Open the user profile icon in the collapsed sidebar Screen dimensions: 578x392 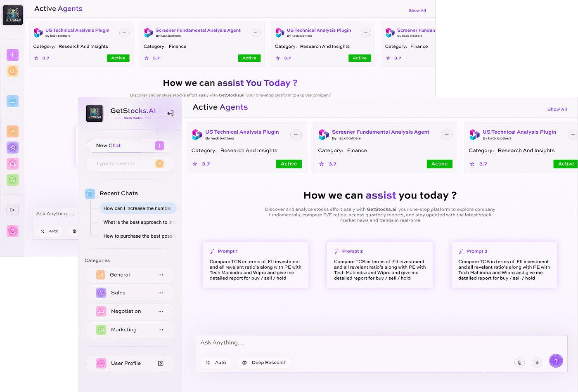tap(12, 231)
